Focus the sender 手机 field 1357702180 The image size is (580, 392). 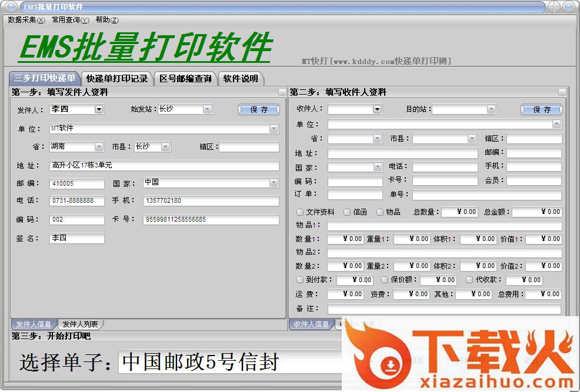(211, 200)
